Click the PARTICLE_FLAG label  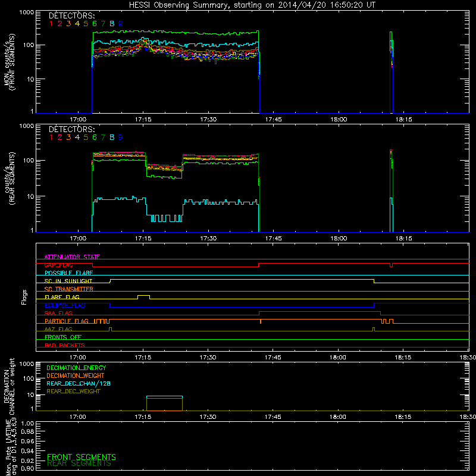point(67,321)
